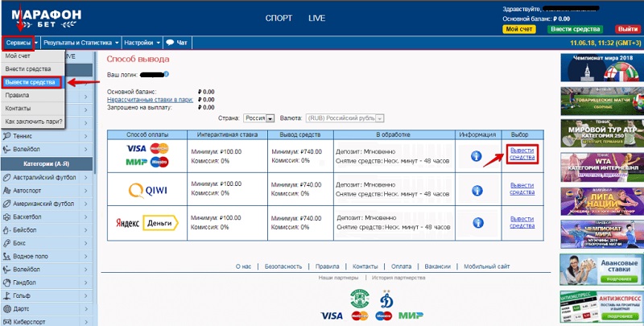
Task: Select Вывести средства in Сервисы menu
Action: pos(31,82)
